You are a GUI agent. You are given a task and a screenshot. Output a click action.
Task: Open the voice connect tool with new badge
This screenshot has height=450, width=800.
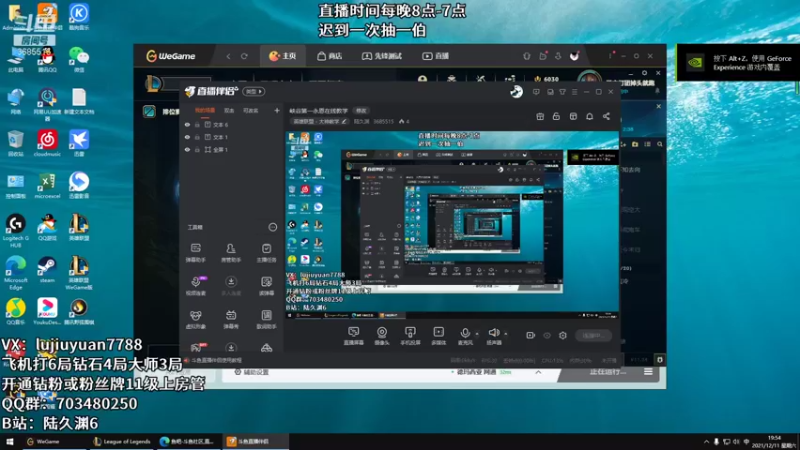point(196,286)
